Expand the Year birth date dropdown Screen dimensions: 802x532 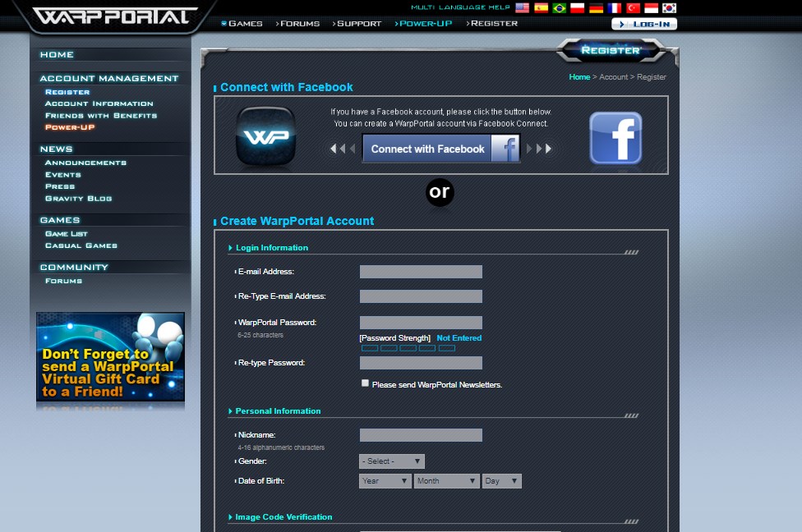click(384, 480)
